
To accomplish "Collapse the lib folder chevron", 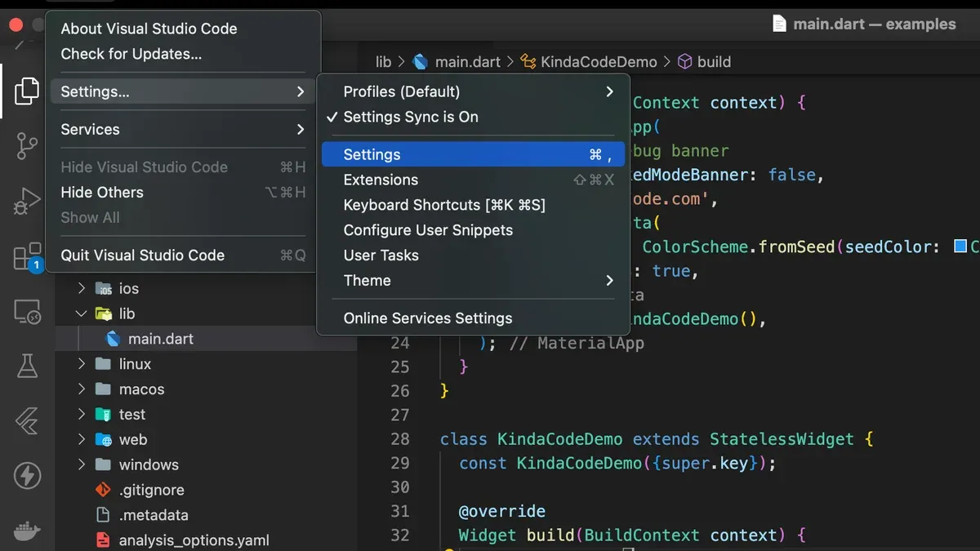I will click(81, 313).
